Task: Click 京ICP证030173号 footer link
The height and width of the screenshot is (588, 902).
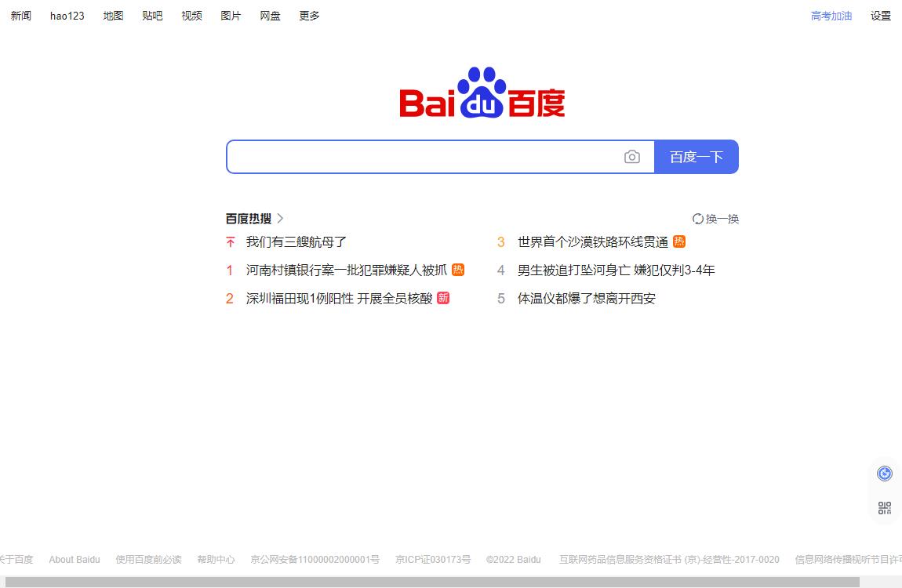Action: 433,559
